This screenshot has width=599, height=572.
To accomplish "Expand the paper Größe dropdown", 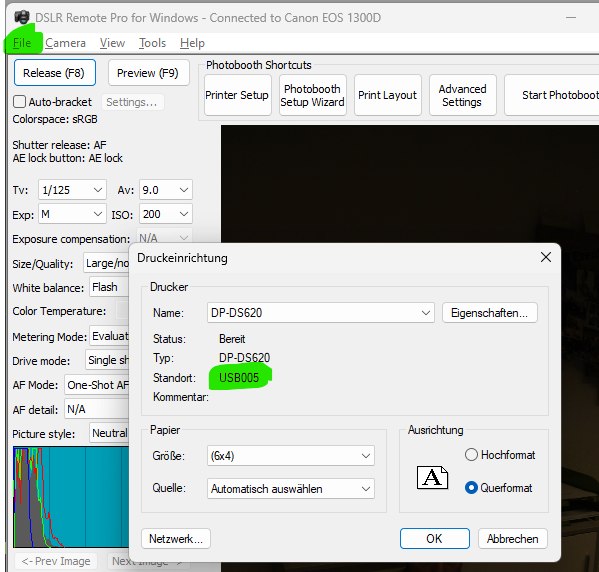I will point(291,455).
